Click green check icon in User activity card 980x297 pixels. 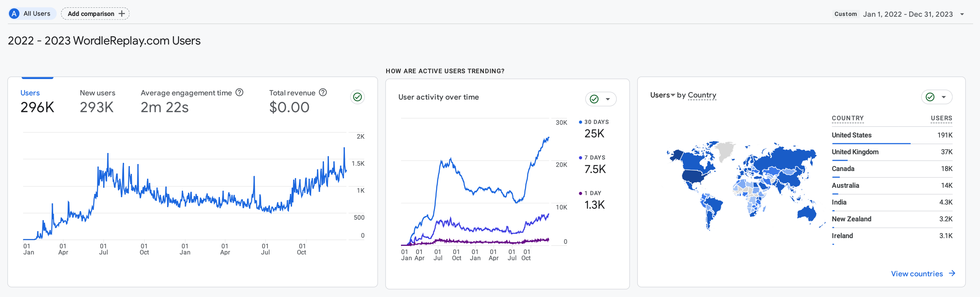coord(594,99)
